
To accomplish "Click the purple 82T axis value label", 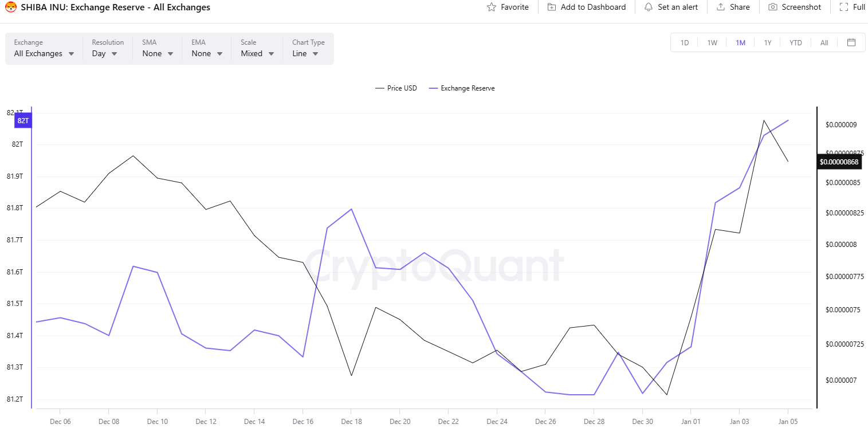I will [23, 121].
